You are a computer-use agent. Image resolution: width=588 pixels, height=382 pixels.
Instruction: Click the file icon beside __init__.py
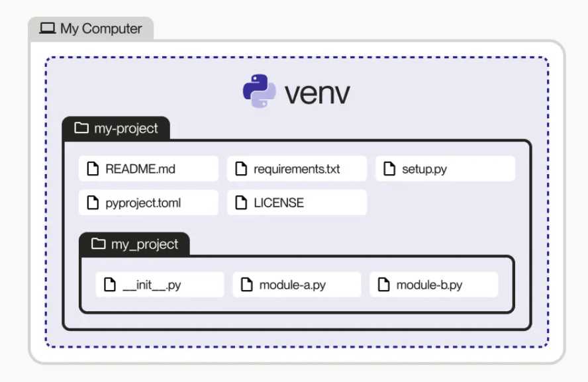click(110, 285)
